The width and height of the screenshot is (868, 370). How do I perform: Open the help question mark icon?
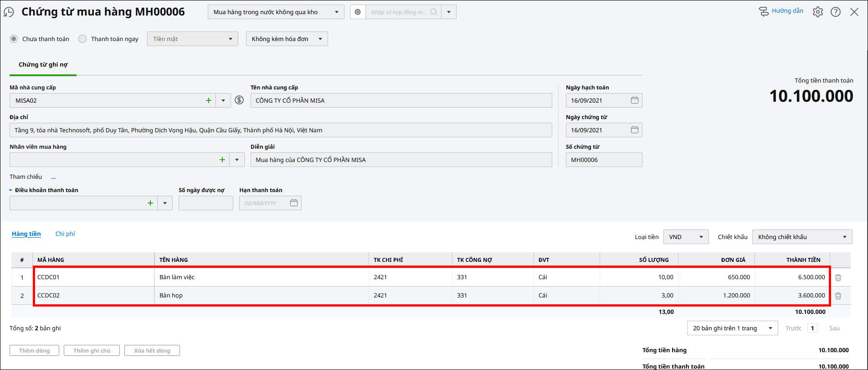[x=836, y=12]
